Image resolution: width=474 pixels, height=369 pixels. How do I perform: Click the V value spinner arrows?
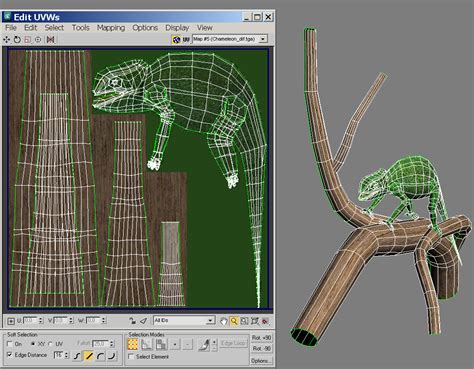(x=71, y=320)
